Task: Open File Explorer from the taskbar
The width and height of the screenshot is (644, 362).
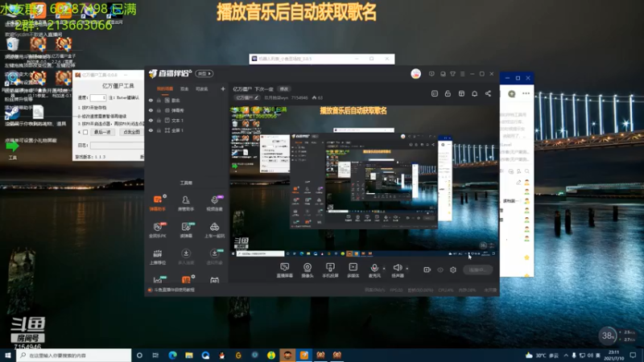Action: coord(189,355)
